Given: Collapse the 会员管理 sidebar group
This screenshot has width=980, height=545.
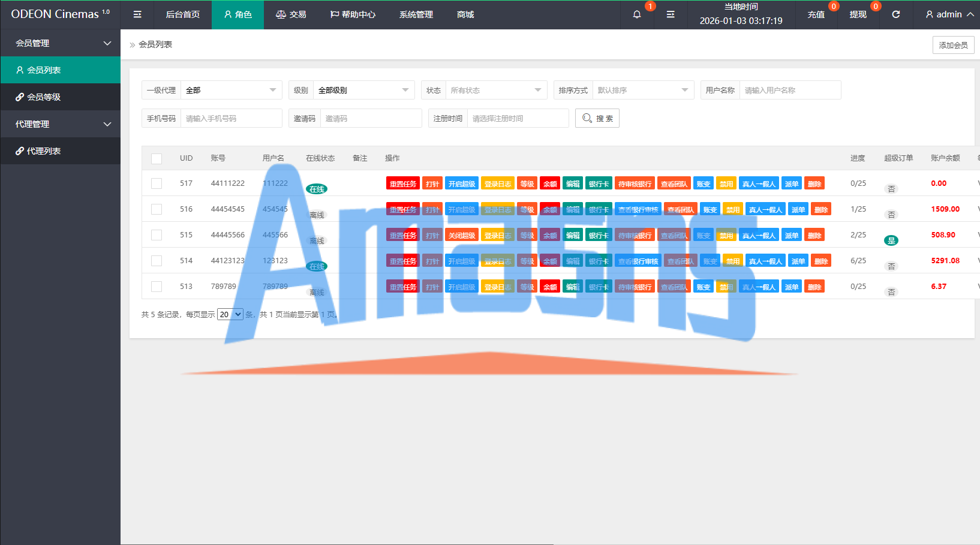Looking at the screenshot, I should click(60, 43).
